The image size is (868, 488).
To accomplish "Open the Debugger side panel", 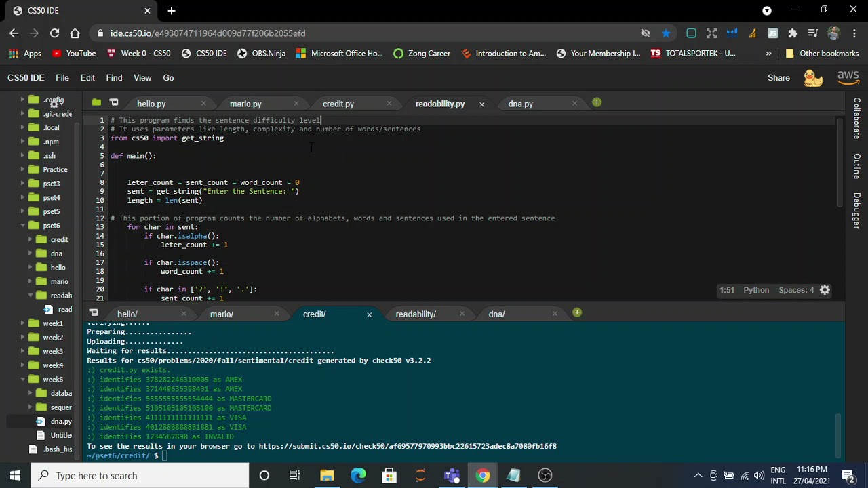I will (x=857, y=210).
